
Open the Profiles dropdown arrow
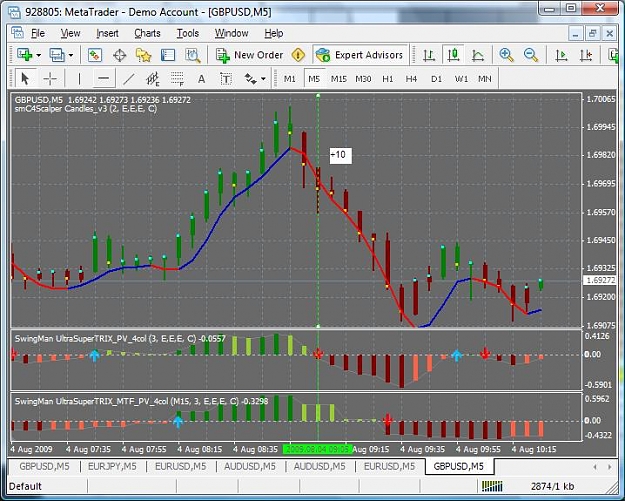coord(71,55)
